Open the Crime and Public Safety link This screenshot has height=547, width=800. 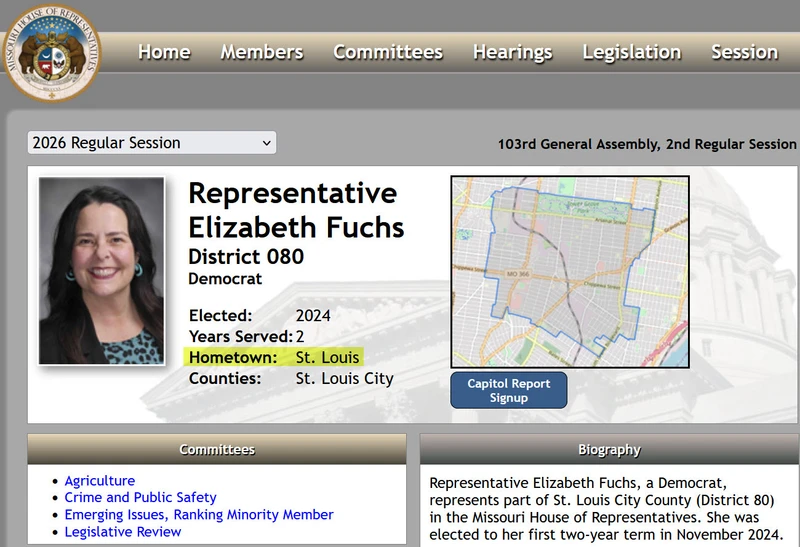[140, 498]
